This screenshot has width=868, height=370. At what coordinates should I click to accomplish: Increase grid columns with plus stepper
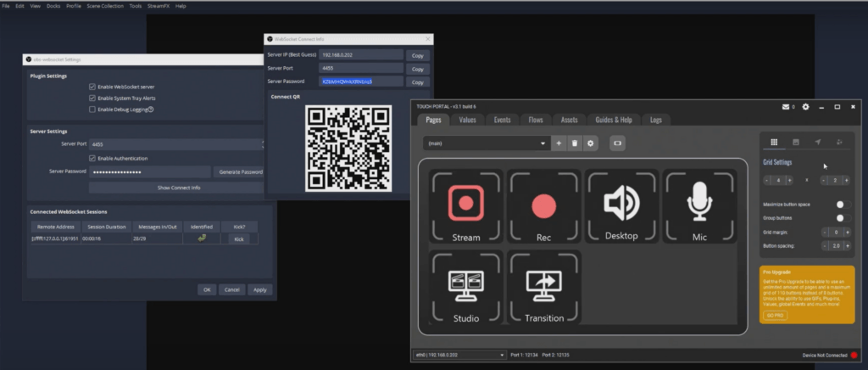coord(789,181)
